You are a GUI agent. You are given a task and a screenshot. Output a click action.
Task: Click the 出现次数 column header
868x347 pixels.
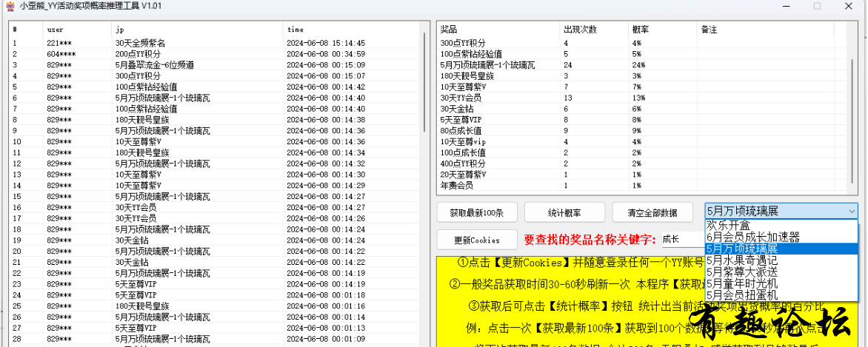coord(594,30)
